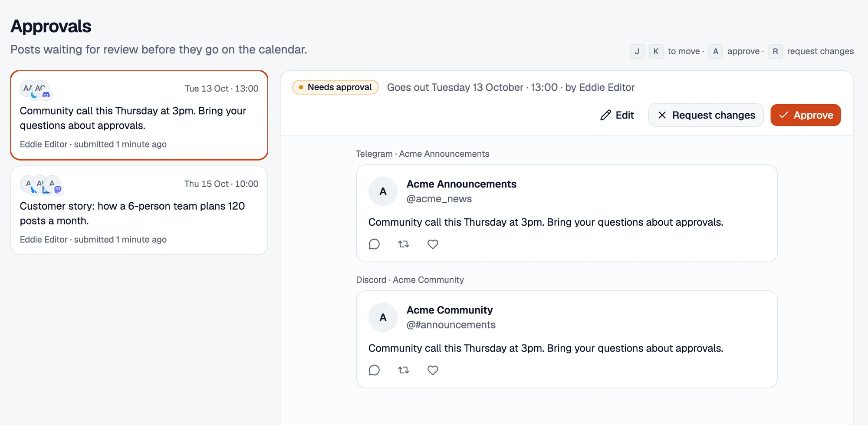The width and height of the screenshot is (868, 425).
Task: Click the J keyboard shortcut key
Action: point(637,51)
